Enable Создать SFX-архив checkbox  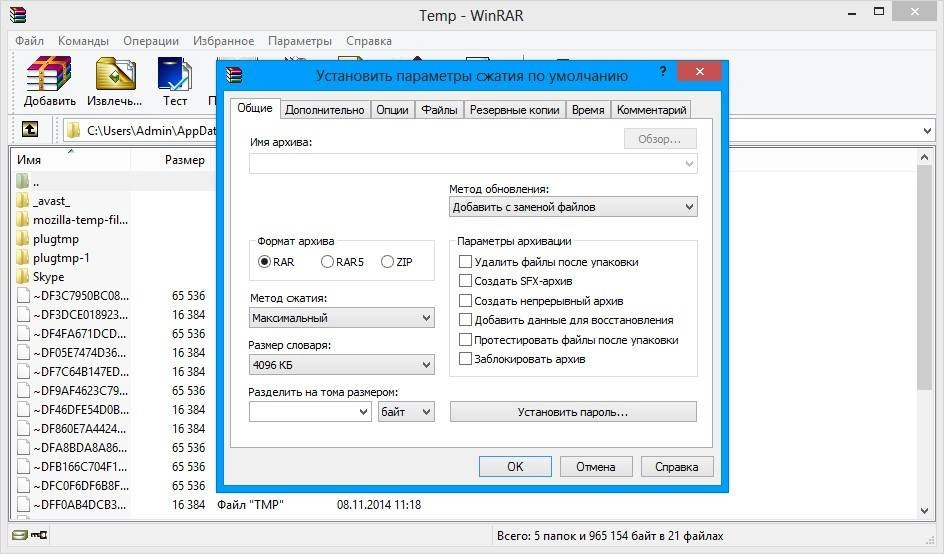[465, 281]
